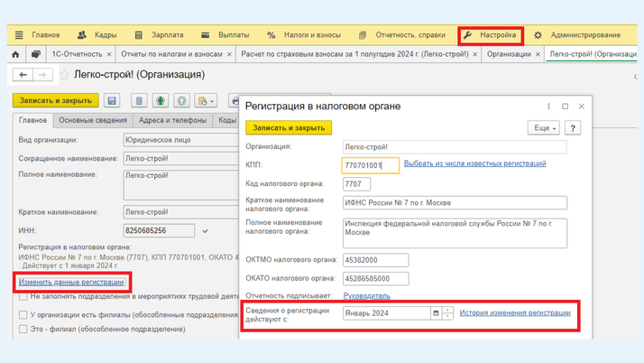This screenshot has height=363, width=644.
Task: Click the home page icon
Action: pyautogui.click(x=15, y=54)
